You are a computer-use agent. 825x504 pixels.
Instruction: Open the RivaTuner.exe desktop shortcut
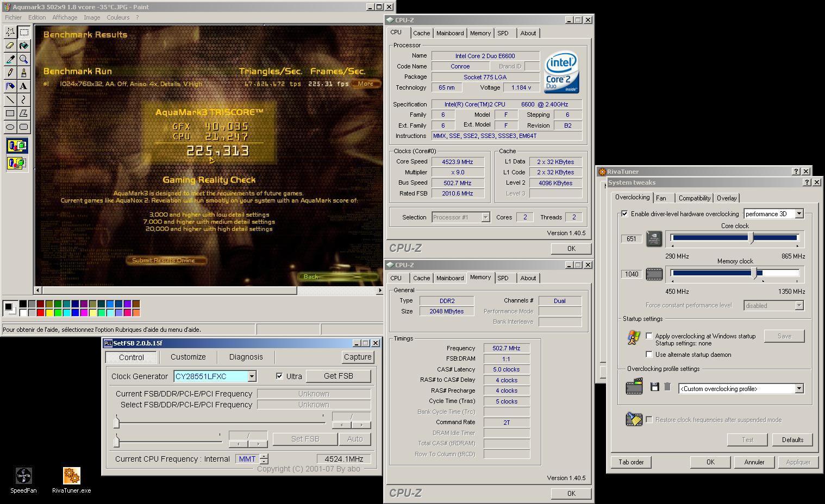[x=71, y=480]
